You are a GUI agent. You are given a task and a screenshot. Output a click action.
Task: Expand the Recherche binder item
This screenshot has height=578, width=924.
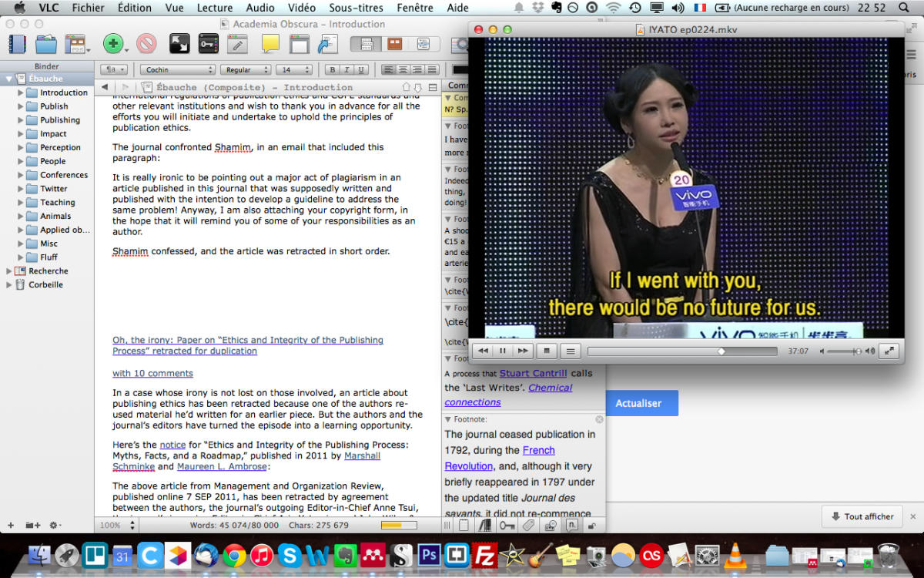9,271
